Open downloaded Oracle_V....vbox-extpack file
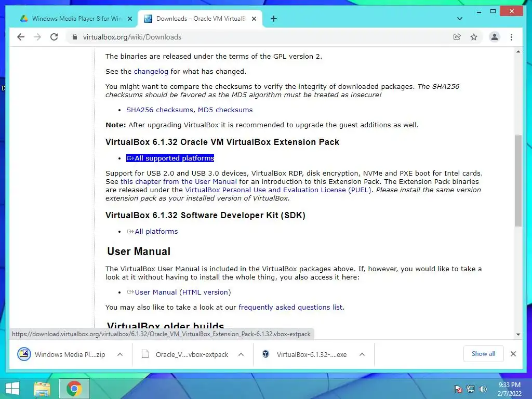 tap(185, 354)
